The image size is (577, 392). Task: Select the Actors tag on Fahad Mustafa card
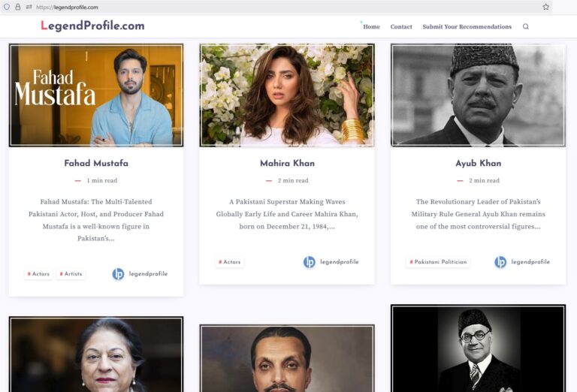[38, 274]
